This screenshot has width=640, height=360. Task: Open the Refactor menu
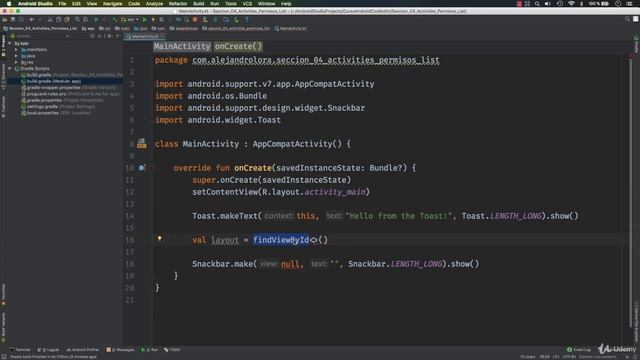point(178,3)
